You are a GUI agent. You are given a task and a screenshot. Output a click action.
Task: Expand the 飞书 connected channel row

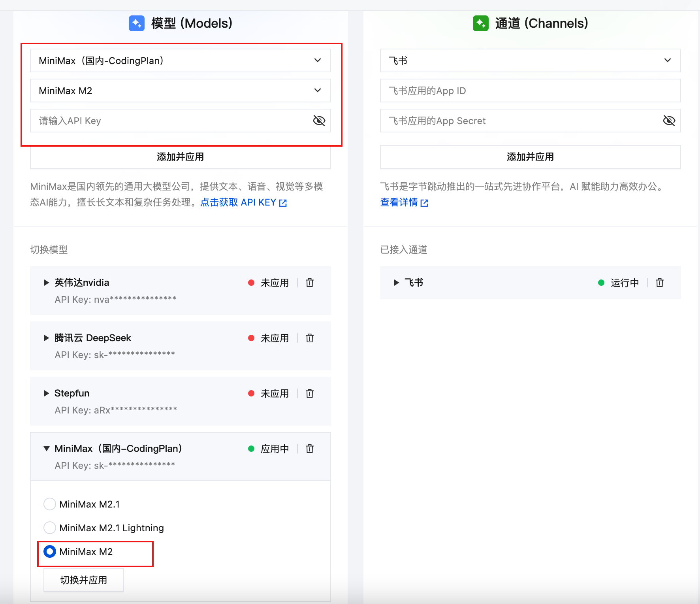coord(397,283)
